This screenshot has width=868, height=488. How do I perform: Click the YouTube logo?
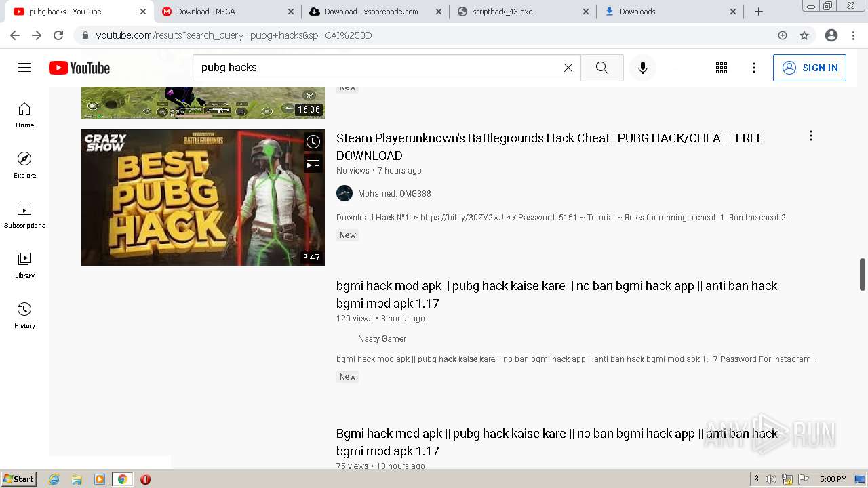pyautogui.click(x=79, y=68)
